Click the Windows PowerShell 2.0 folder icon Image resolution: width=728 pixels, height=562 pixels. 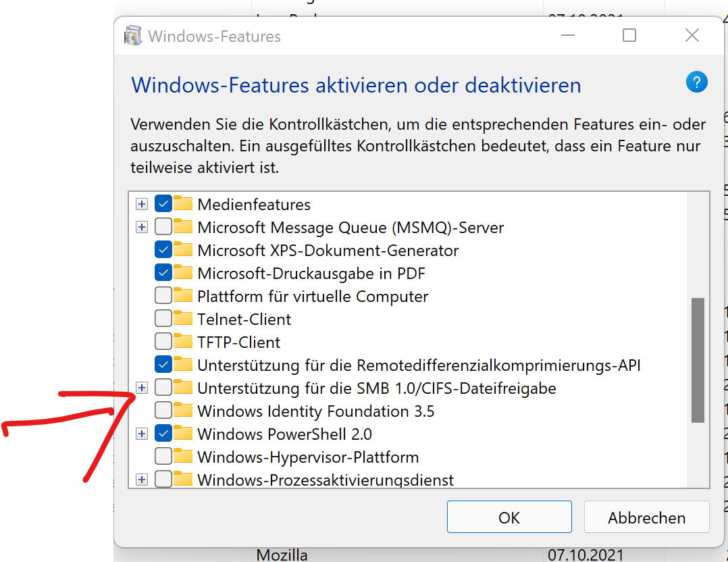183,434
